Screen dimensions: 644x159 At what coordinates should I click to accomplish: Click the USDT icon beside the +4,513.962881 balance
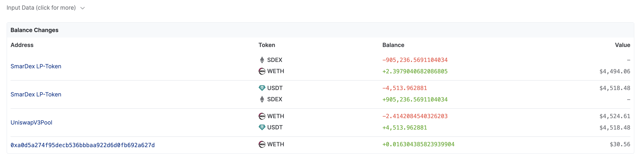262,128
